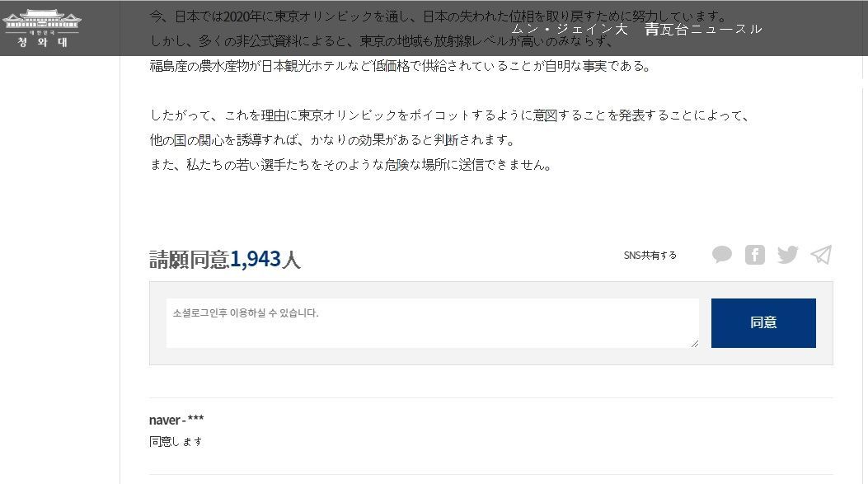Focus the agreement comment text box
868x484 pixels.
pyautogui.click(x=432, y=323)
